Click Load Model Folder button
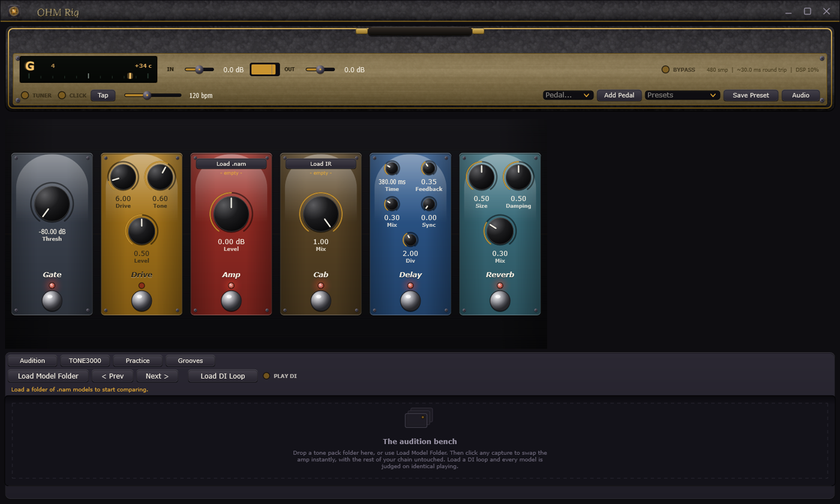This screenshot has width=840, height=504. click(48, 376)
